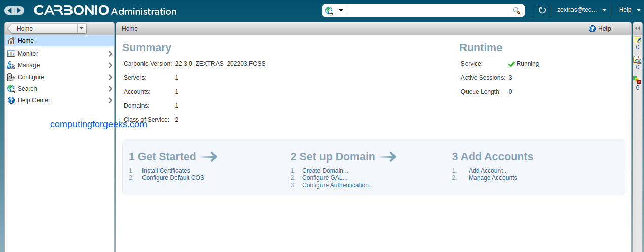Viewport: 644px width, 252px height.
Task: Click the Configure server icon
Action: [11, 77]
